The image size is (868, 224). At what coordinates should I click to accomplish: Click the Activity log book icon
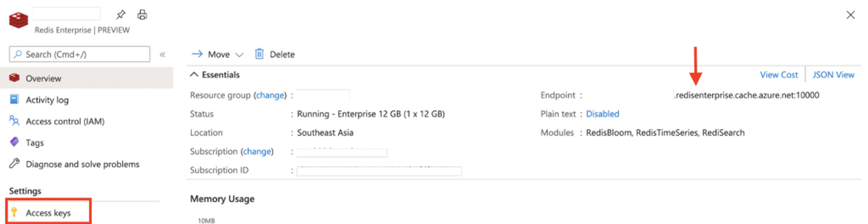[14, 100]
